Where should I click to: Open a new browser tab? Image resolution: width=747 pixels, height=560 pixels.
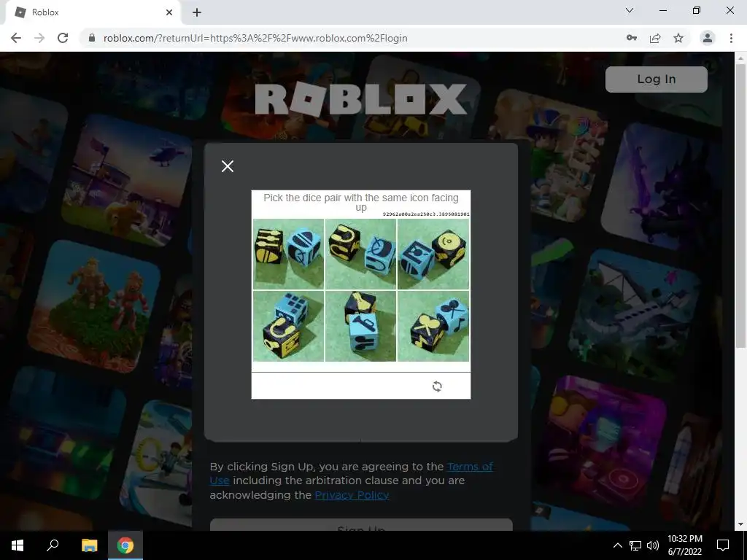pos(197,12)
